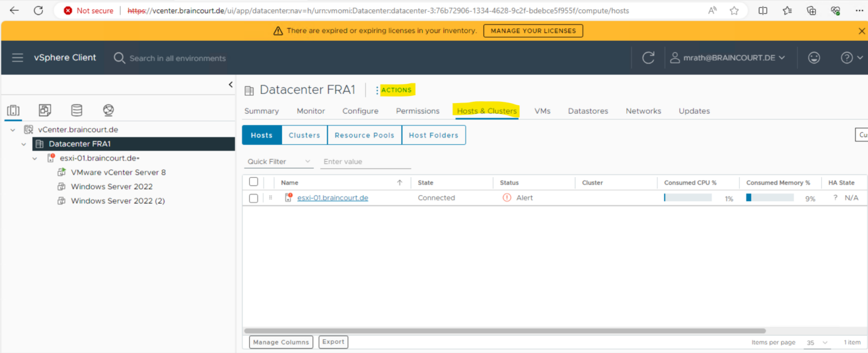Screen dimensions: 868x353
Task: Collapse the inventory sidebar panel
Action: coord(231,85)
